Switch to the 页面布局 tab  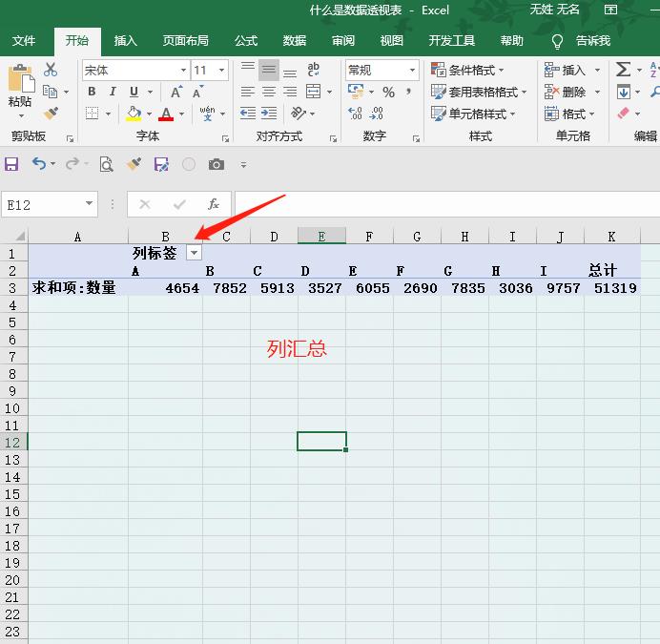click(186, 40)
